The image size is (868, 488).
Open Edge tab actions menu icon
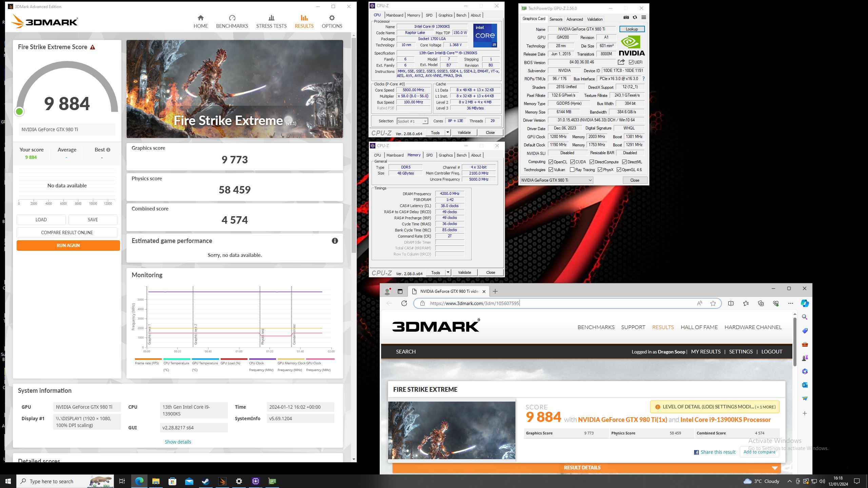pyautogui.click(x=400, y=291)
